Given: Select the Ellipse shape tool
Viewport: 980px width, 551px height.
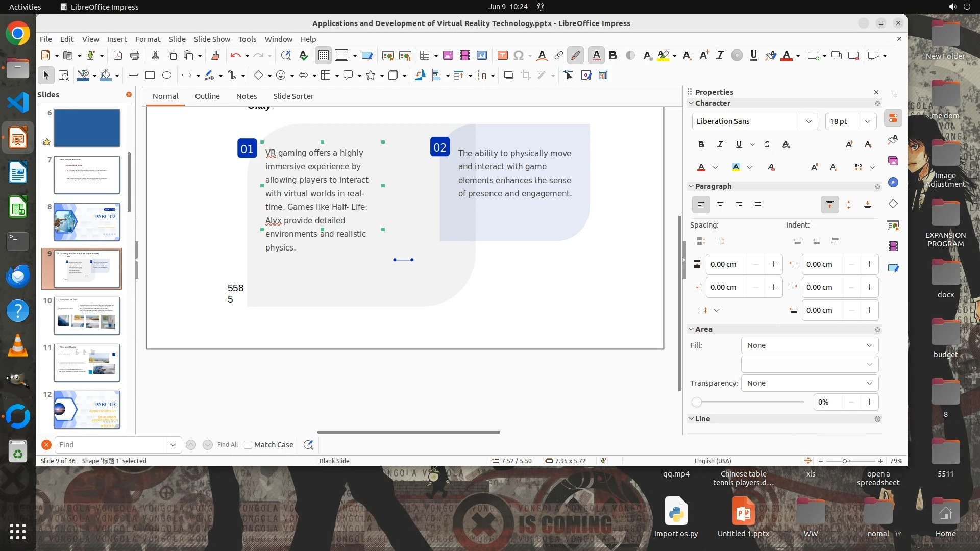Looking at the screenshot, I should click(167, 76).
